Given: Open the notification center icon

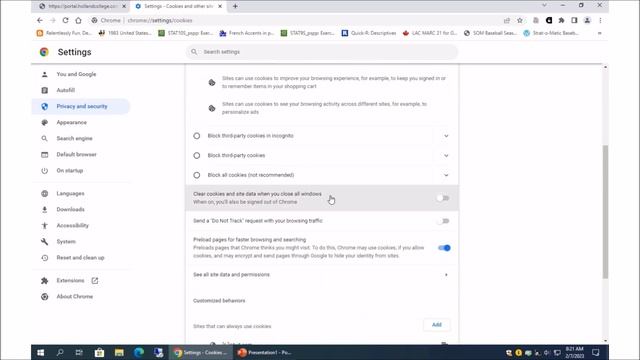Looking at the screenshot, I should [x=596, y=353].
